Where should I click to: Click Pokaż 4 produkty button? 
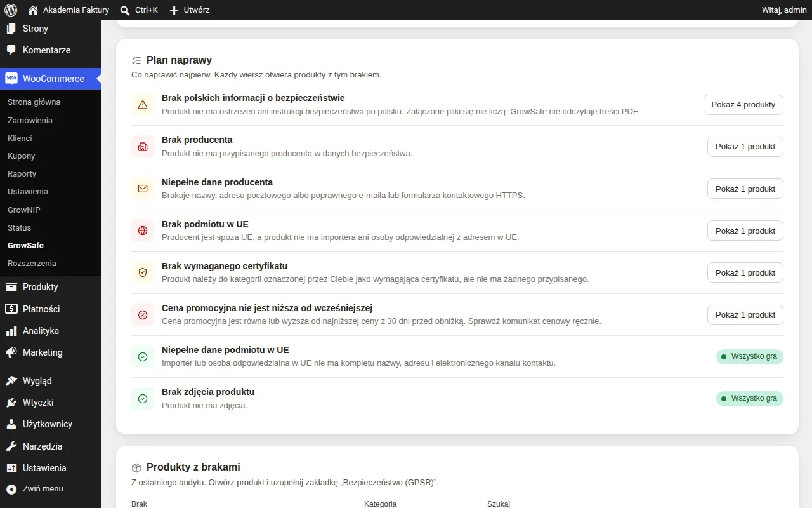click(743, 105)
